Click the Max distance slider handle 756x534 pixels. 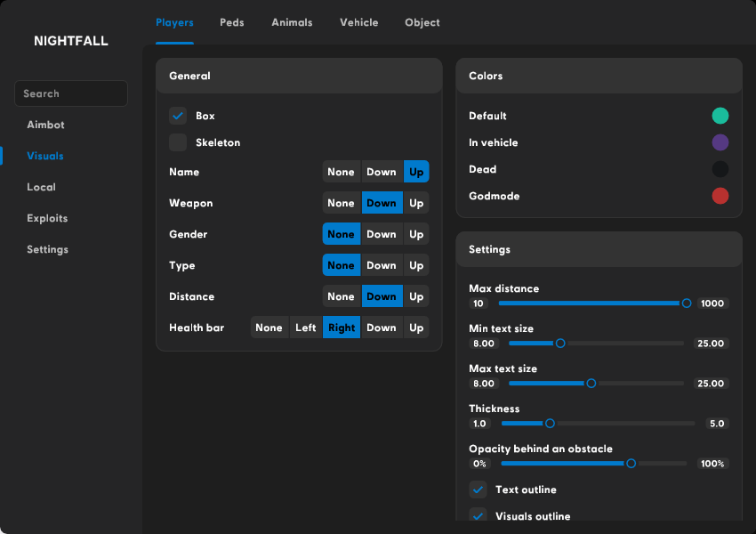coord(686,303)
